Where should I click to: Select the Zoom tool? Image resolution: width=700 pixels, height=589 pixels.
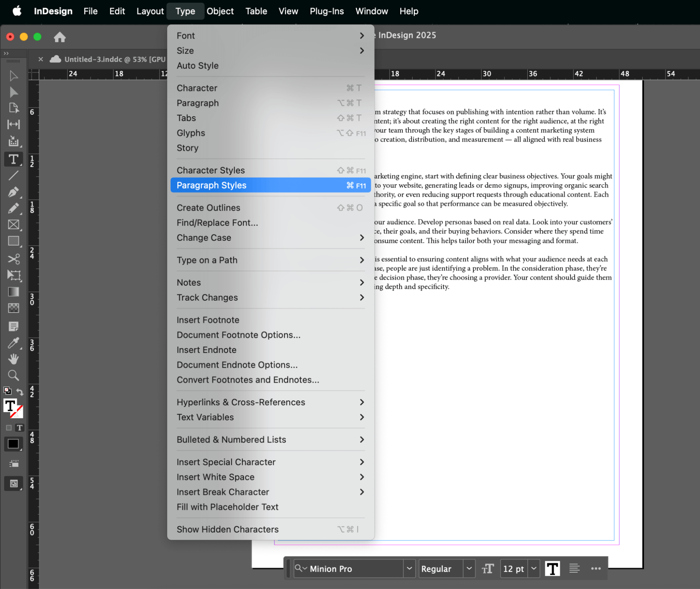14,375
